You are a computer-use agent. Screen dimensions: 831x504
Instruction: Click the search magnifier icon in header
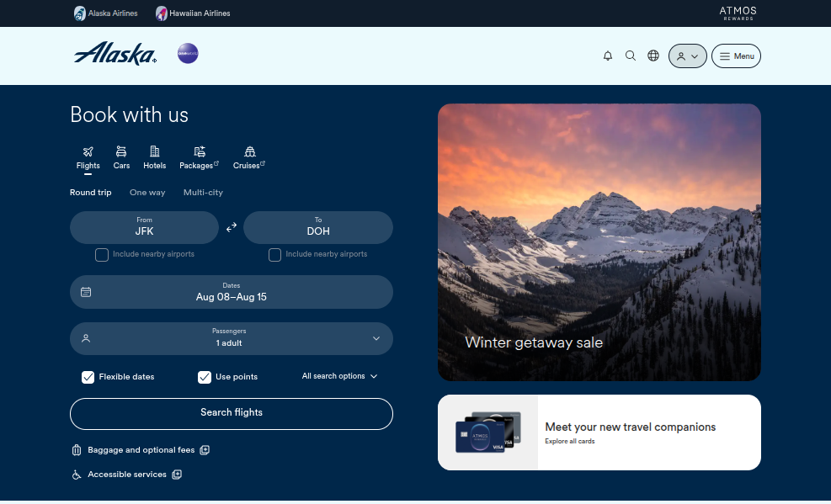click(x=630, y=56)
